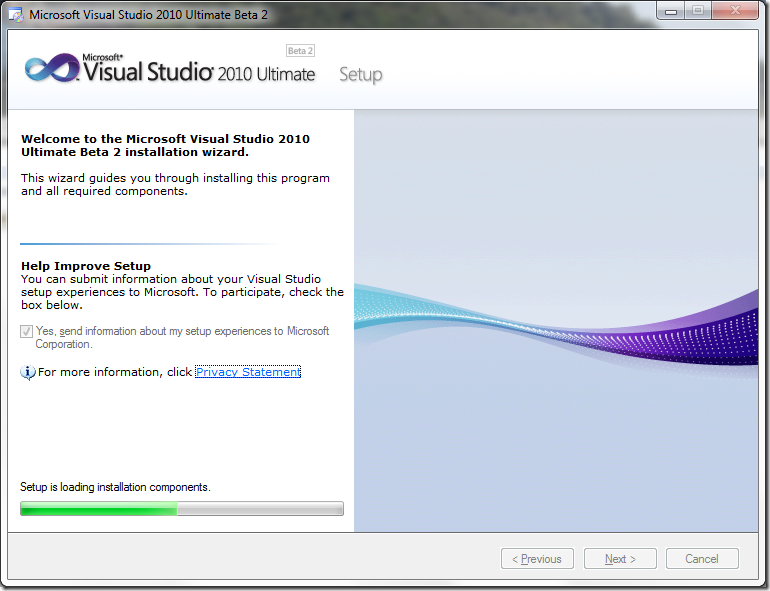
Task: Click the Visual Studio infinity logo
Action: (52, 68)
